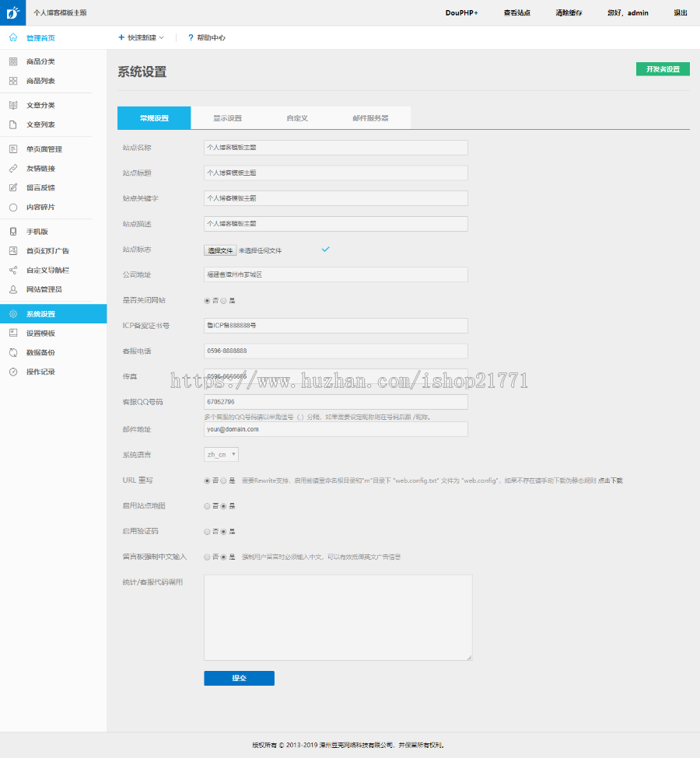This screenshot has height=758, width=700.
Task: Click the 邮件地址 input field
Action: [x=336, y=429]
